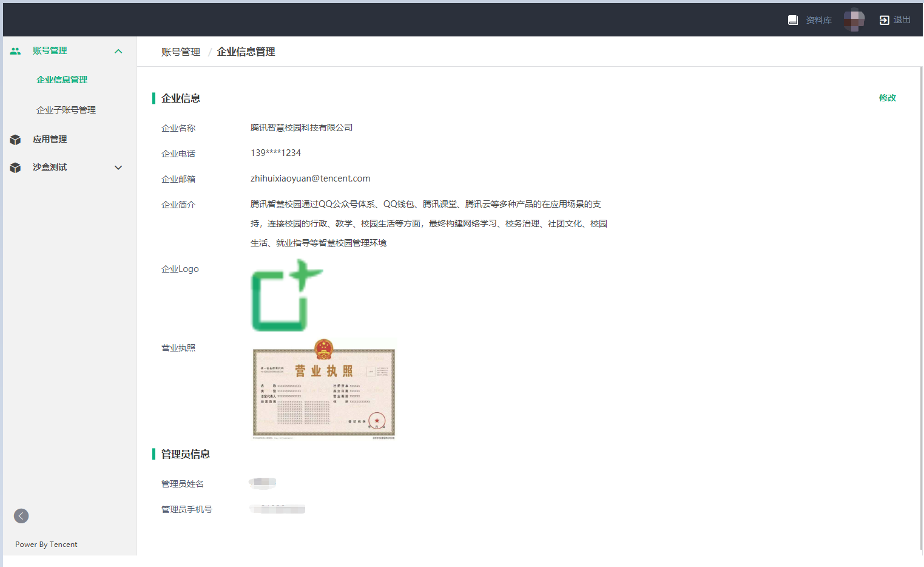The width and height of the screenshot is (924, 567).
Task: Expand the 沙盒测试 menu chevron
Action: point(118,168)
